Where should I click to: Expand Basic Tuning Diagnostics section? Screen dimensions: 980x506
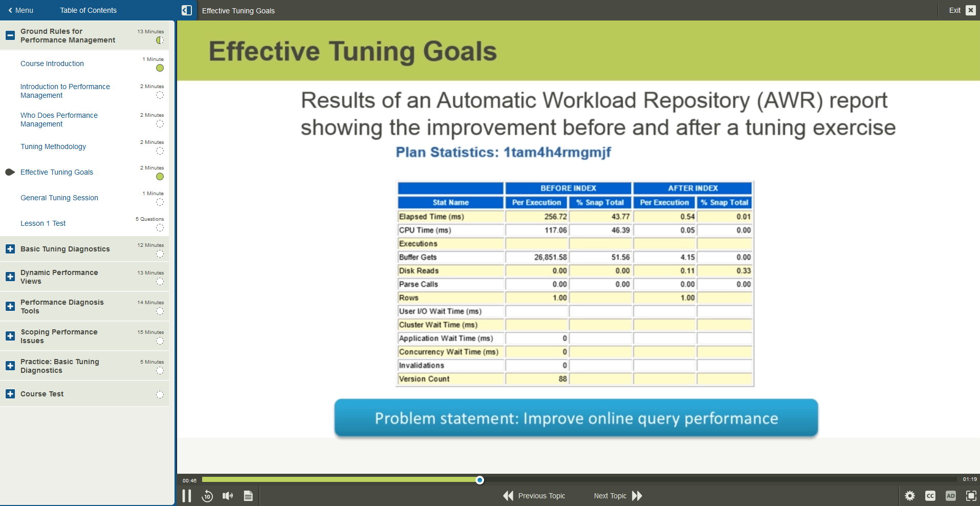pyautogui.click(x=10, y=249)
